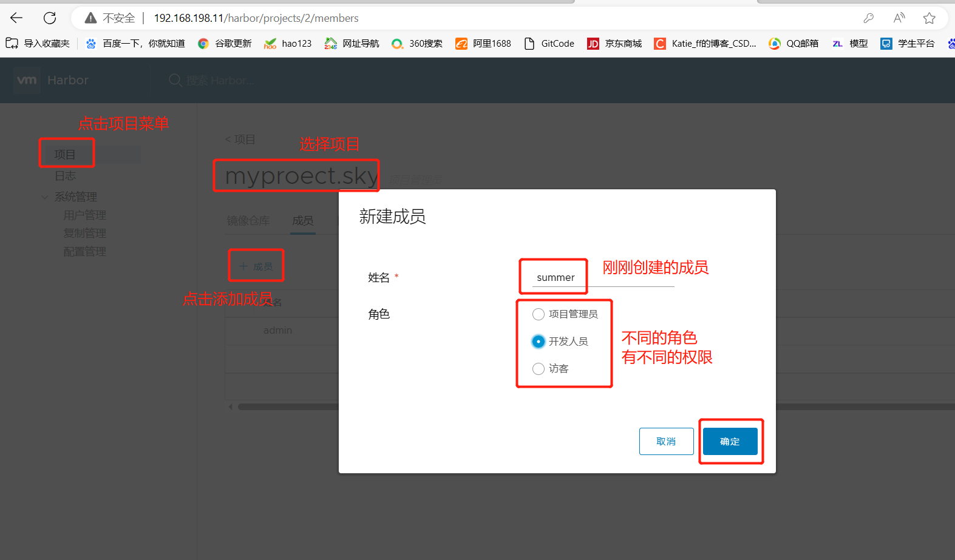This screenshot has width=955, height=560.
Task: Switch to the 镜像仓库 tab
Action: click(x=248, y=220)
